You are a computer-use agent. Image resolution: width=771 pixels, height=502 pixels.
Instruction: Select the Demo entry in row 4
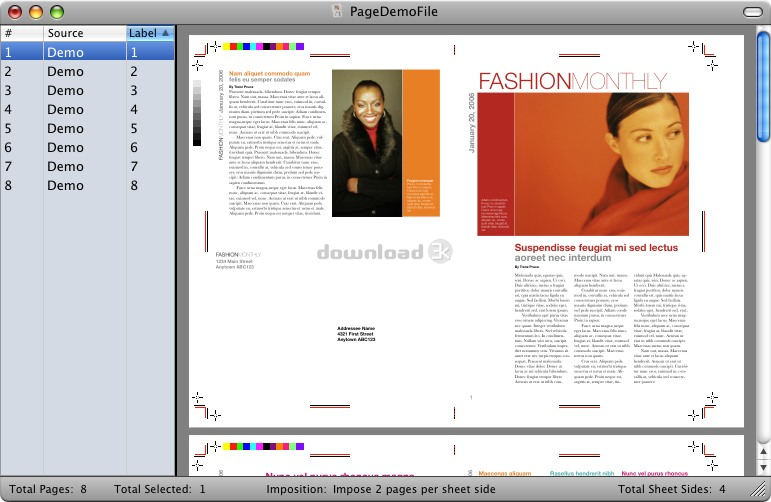(x=65, y=110)
